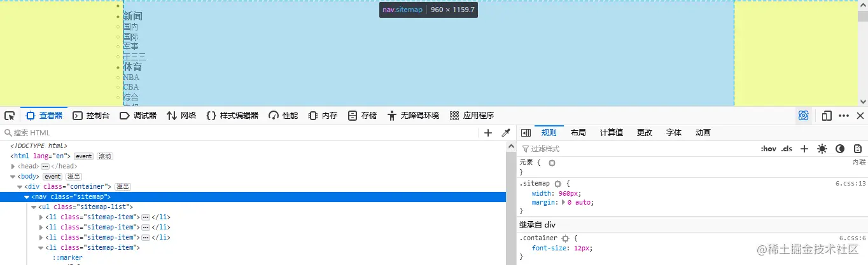The width and height of the screenshot is (868, 265).
Task: Click the 滚动 scroll badge on html
Action: (x=104, y=156)
